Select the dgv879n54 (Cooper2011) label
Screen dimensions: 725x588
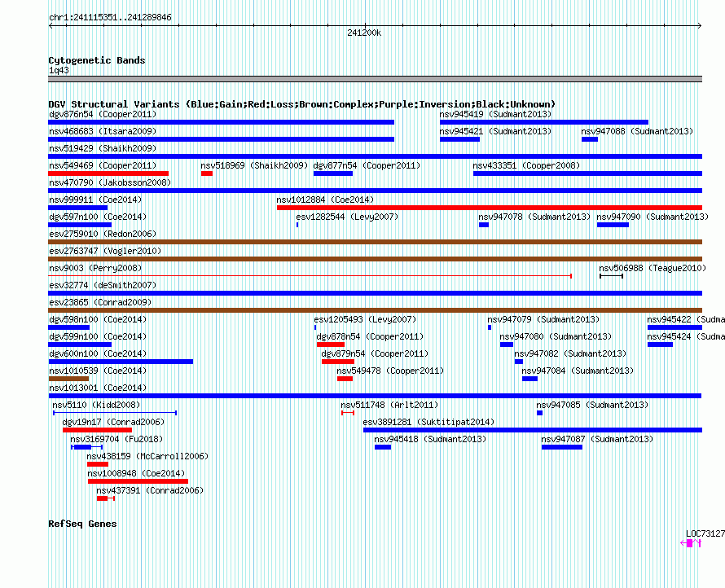point(375,353)
